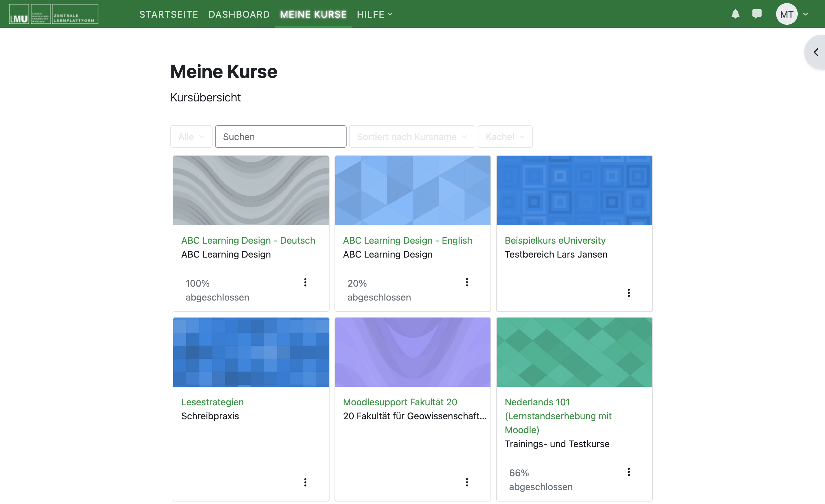825x504 pixels.
Task: Open three-dot menu for Moodlesupport Fakultät 20
Action: 467,482
